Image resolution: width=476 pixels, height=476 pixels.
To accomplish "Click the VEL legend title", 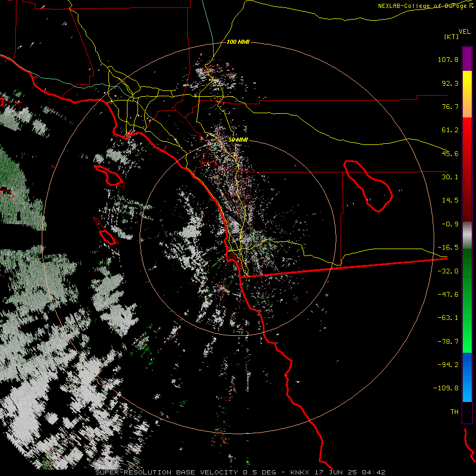I will (464, 32).
